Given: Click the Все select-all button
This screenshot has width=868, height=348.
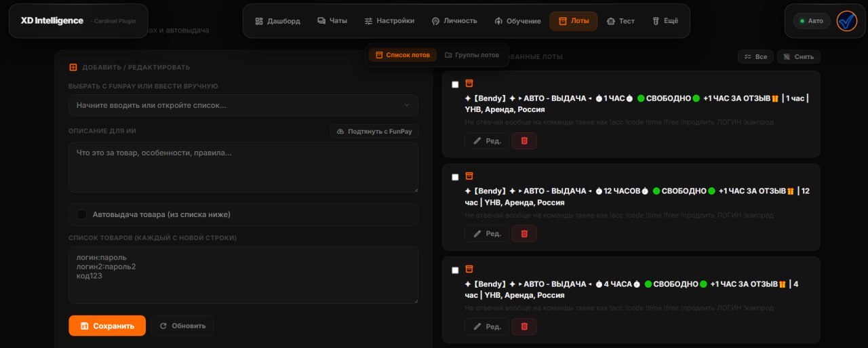Looking at the screenshot, I should tap(755, 57).
